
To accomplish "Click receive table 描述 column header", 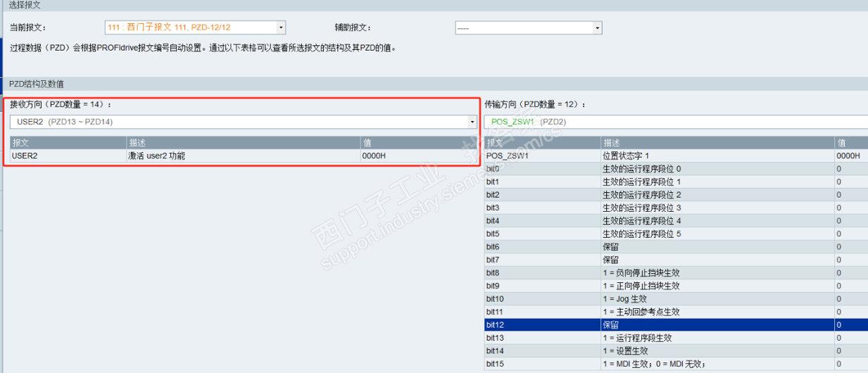I will point(243,143).
